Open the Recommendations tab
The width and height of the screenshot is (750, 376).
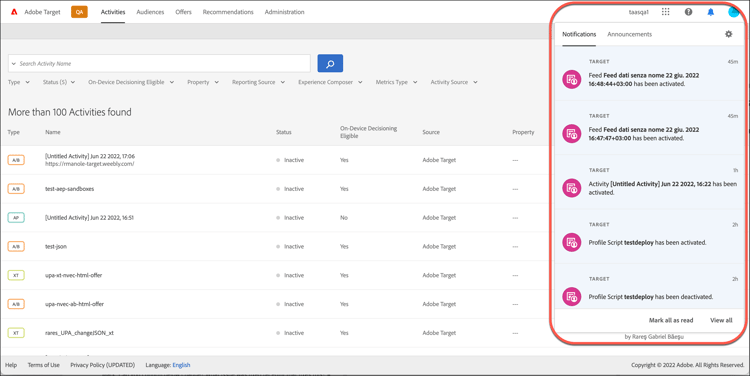[x=228, y=12]
